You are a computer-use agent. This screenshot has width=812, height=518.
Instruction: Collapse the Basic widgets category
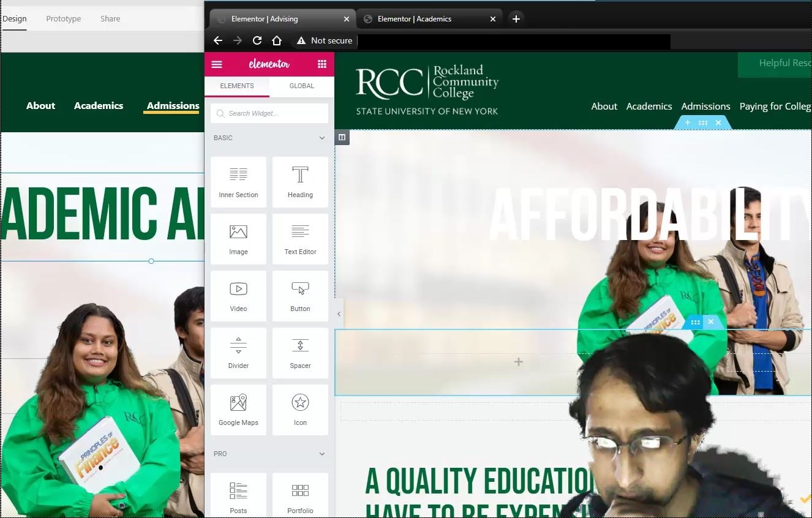pyautogui.click(x=322, y=138)
